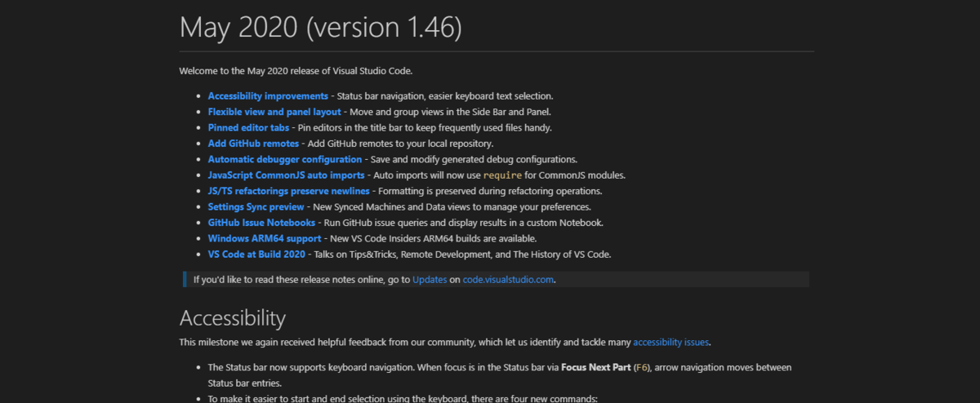Viewport: 980px width, 403px height.
Task: Open JavaScript CommonJS auto imports link
Action: click(287, 175)
